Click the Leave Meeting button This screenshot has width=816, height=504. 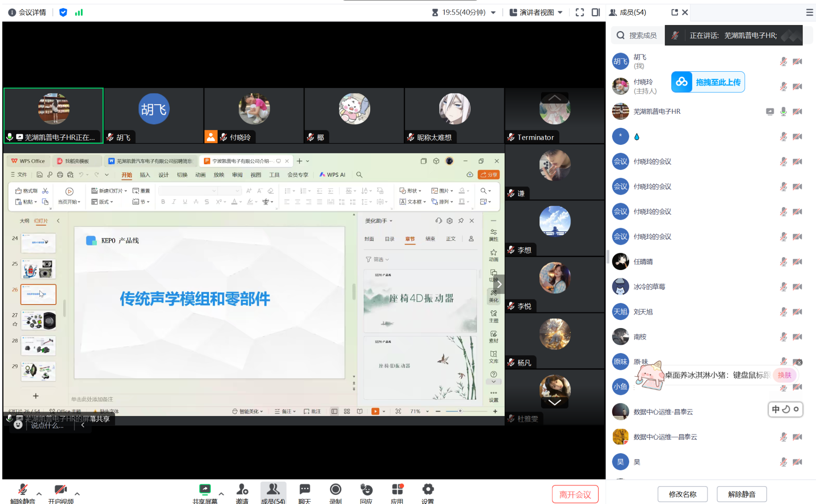575,494
